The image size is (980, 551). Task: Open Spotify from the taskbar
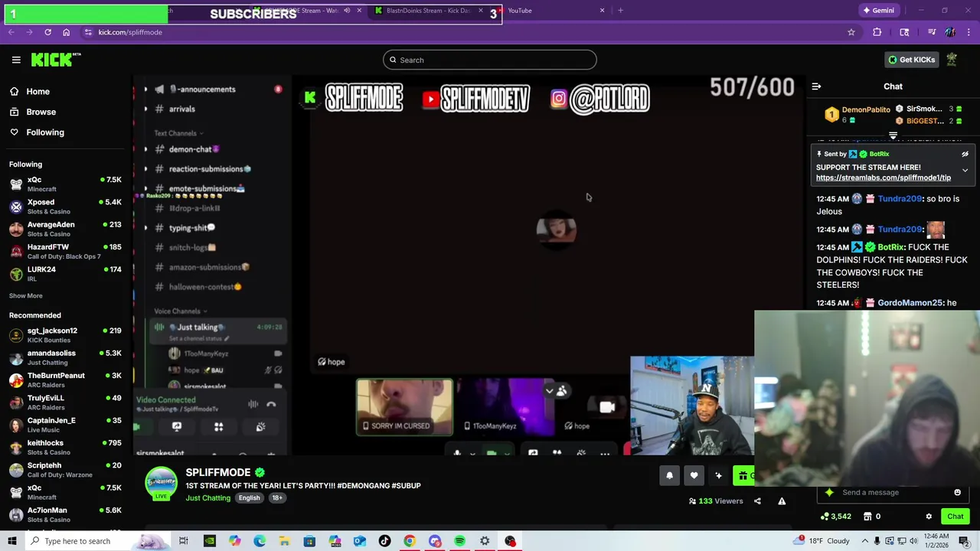[x=459, y=541]
